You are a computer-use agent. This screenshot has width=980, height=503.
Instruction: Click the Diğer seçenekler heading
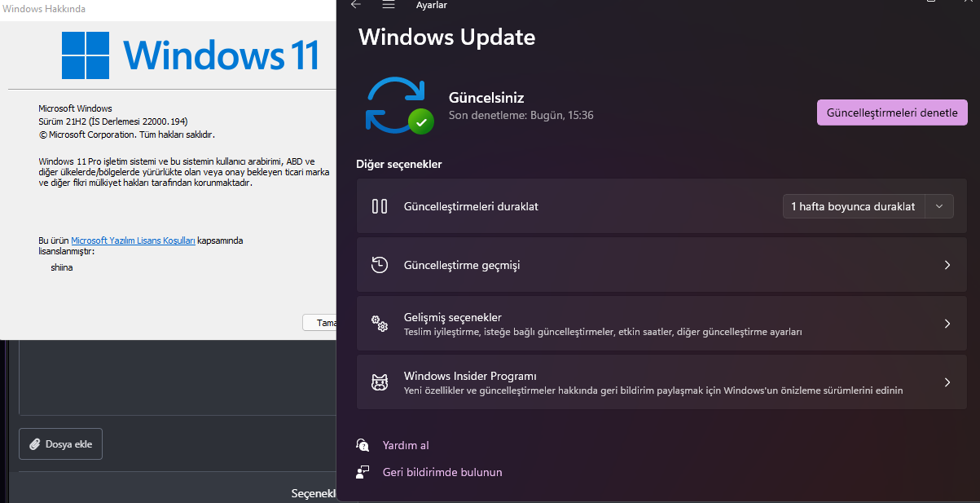click(399, 164)
